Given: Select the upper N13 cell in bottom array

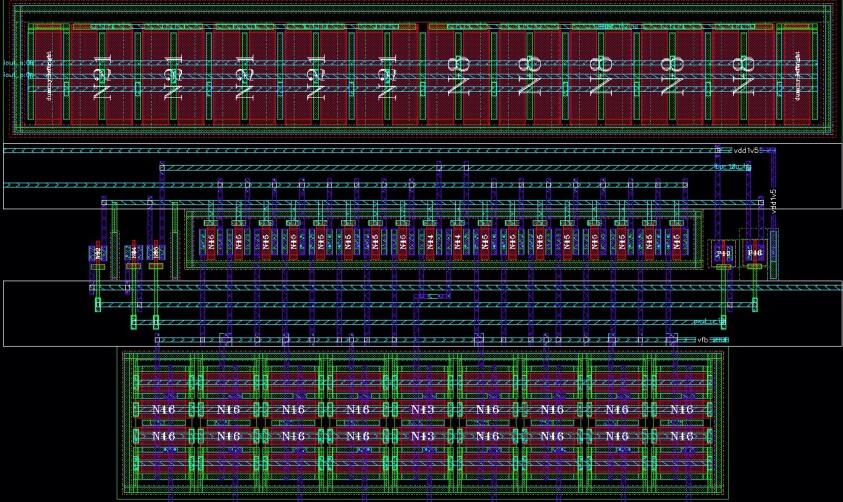Looking at the screenshot, I should pos(423,410).
